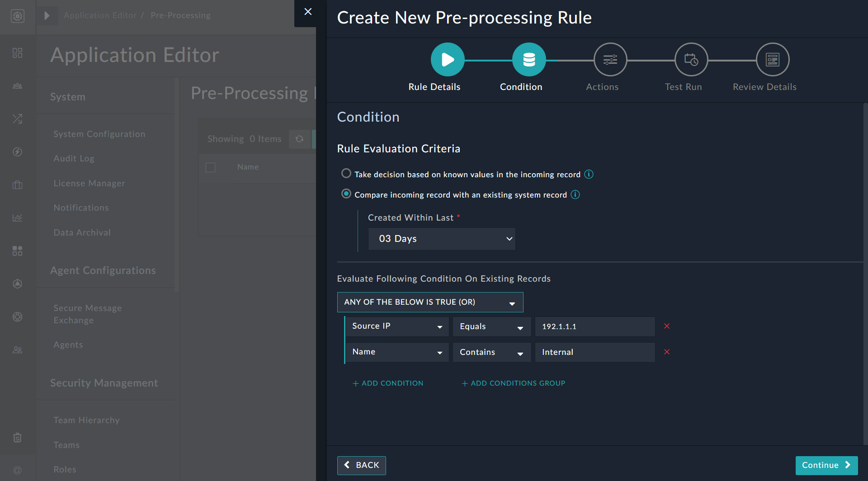The height and width of the screenshot is (481, 868).
Task: Click the ADD CONDITION link
Action: (388, 383)
